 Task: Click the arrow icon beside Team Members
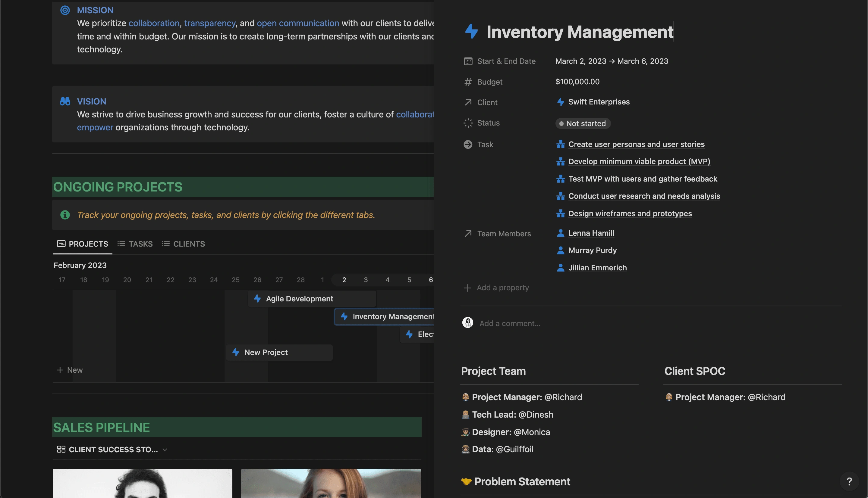tap(468, 234)
